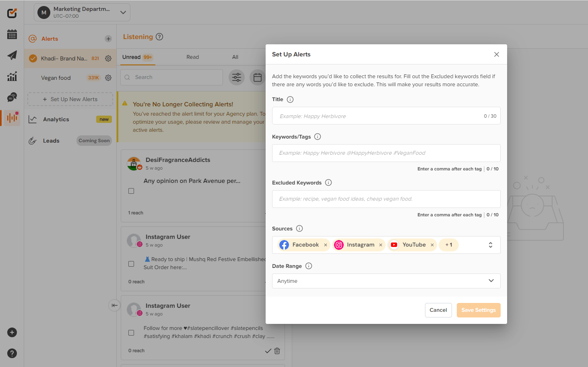The height and width of the screenshot is (367, 588).
Task: Click the 'new' badge next to Analytics
Action: (104, 119)
